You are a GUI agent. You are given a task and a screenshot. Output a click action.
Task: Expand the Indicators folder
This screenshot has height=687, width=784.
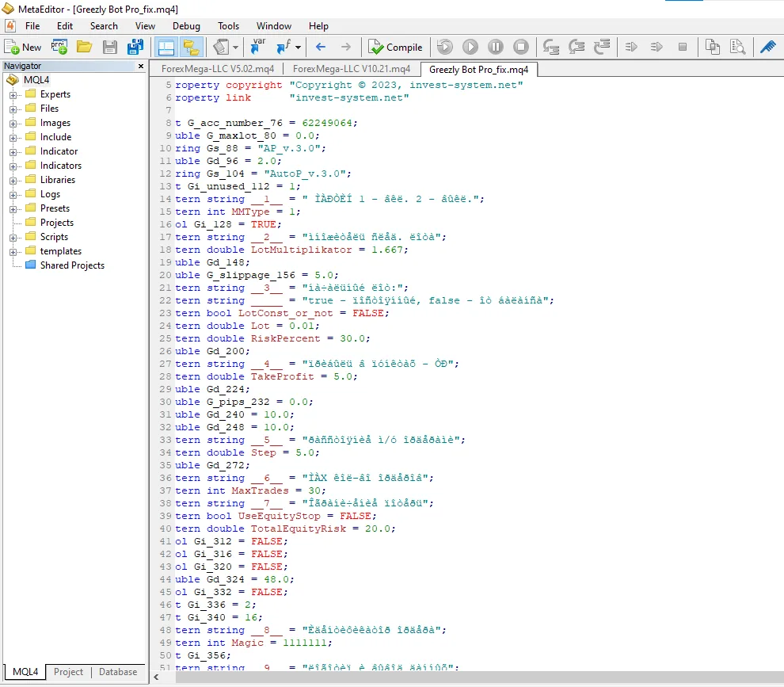tap(13, 166)
